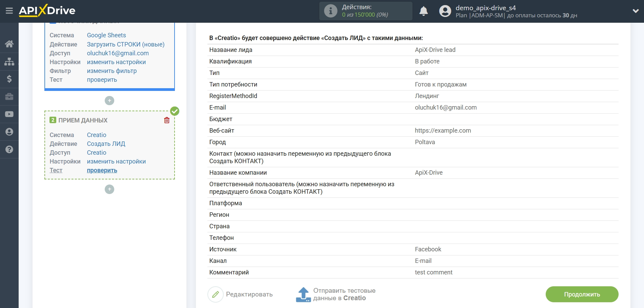Click the help question mark icon
Viewport: 644px width, 308px height.
coord(9,150)
